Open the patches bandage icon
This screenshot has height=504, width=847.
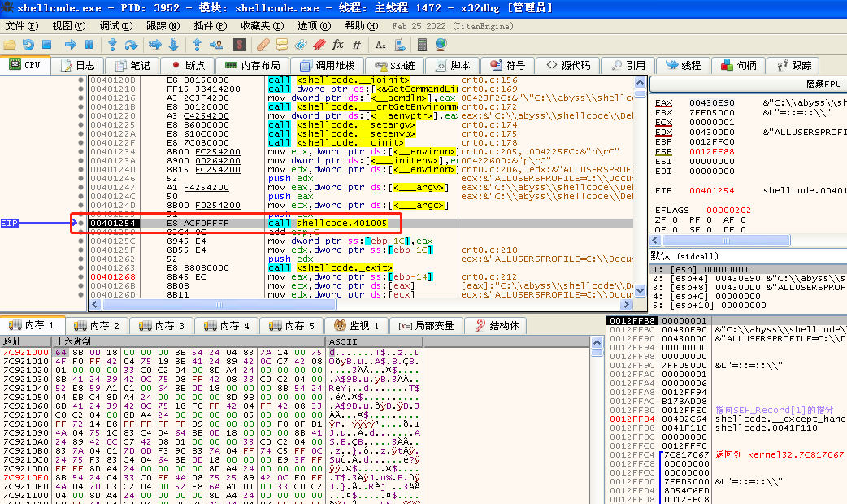click(x=263, y=45)
